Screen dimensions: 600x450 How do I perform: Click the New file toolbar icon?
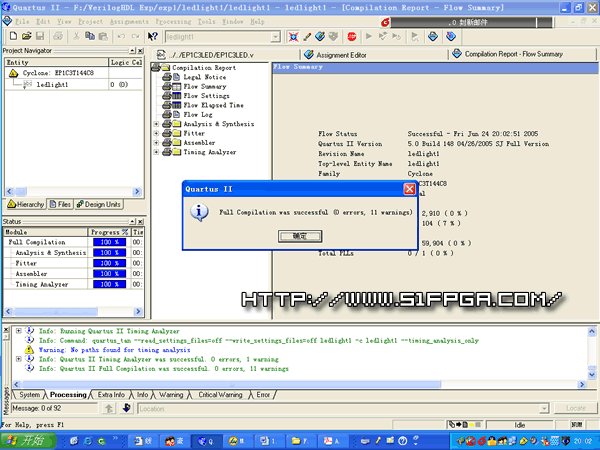tap(13, 36)
